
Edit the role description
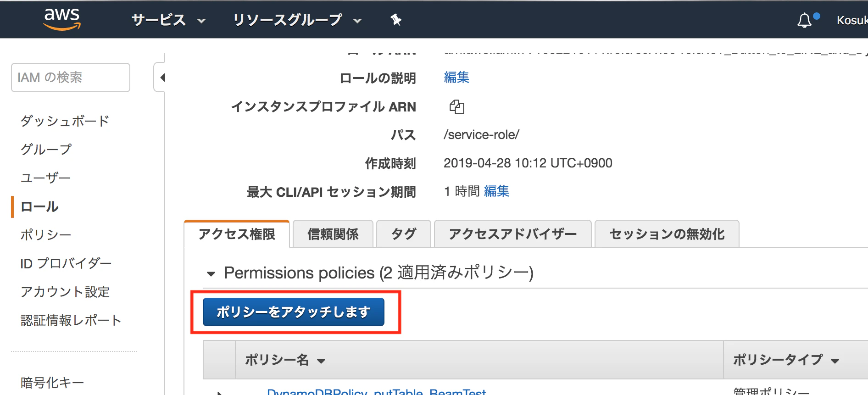click(x=456, y=77)
